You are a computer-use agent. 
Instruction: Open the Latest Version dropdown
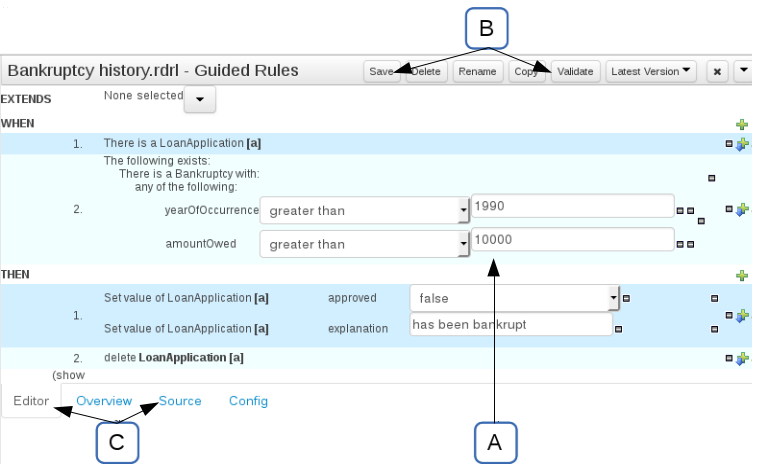(652, 72)
